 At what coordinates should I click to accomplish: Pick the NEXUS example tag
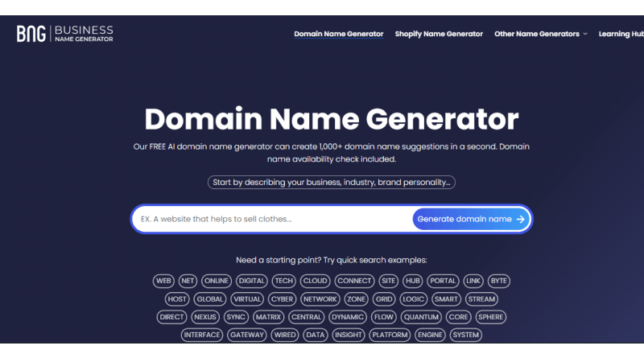pos(205,317)
